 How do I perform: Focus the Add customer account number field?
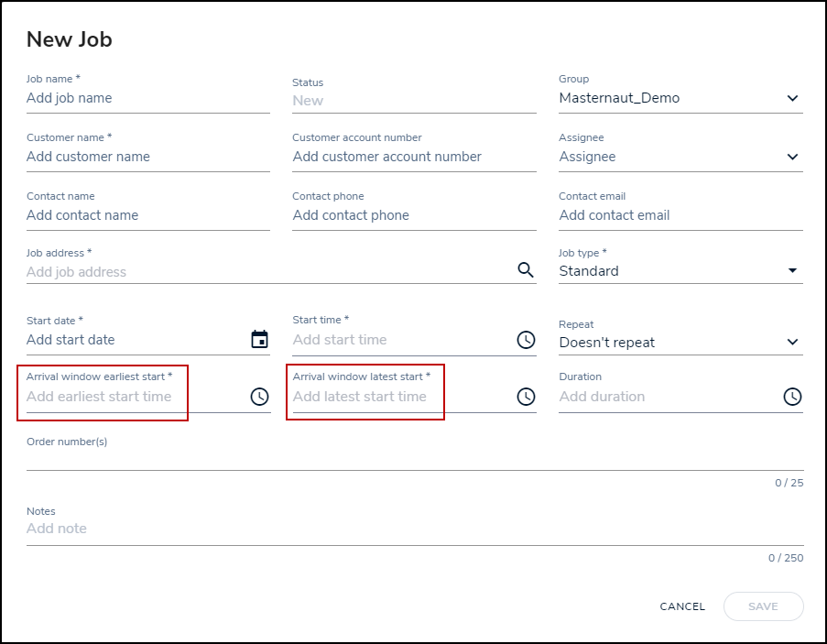(x=414, y=157)
